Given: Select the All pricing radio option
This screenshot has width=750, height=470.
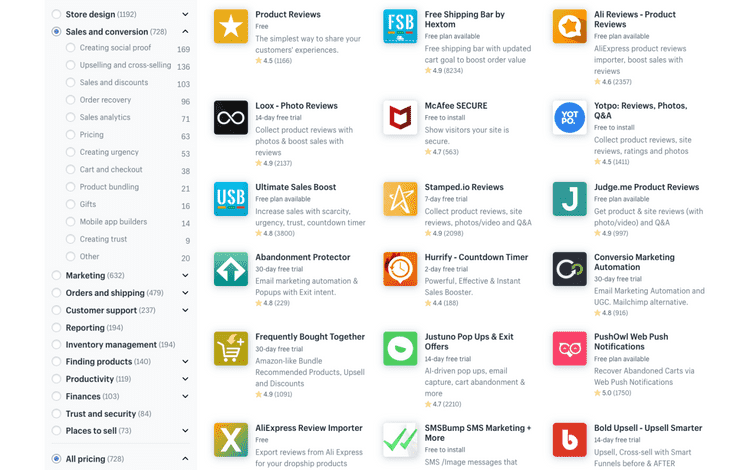Looking at the screenshot, I should [x=57, y=459].
